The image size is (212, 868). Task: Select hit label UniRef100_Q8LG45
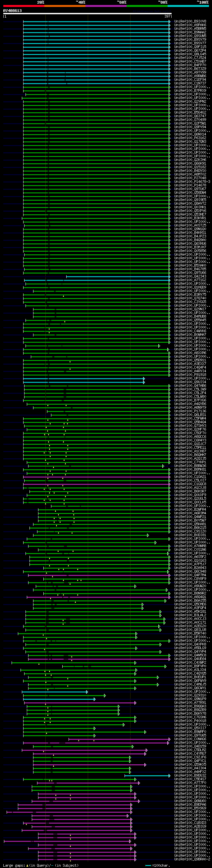(x=190, y=54)
